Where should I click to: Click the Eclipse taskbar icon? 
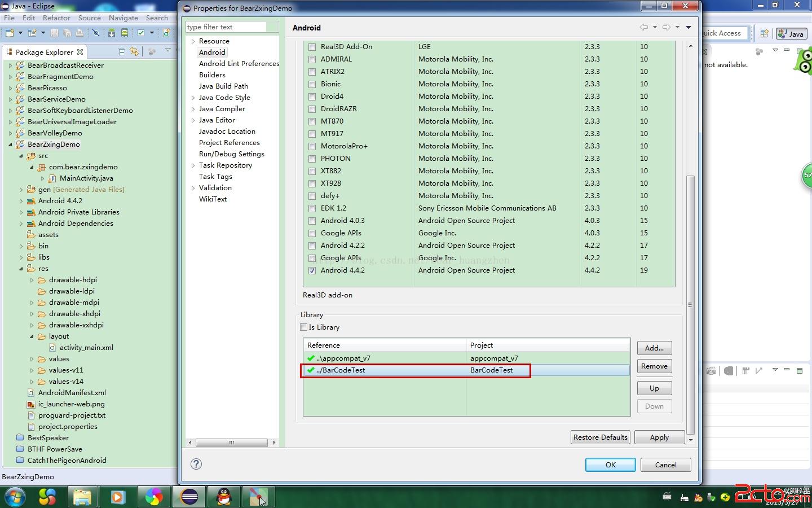(x=189, y=497)
